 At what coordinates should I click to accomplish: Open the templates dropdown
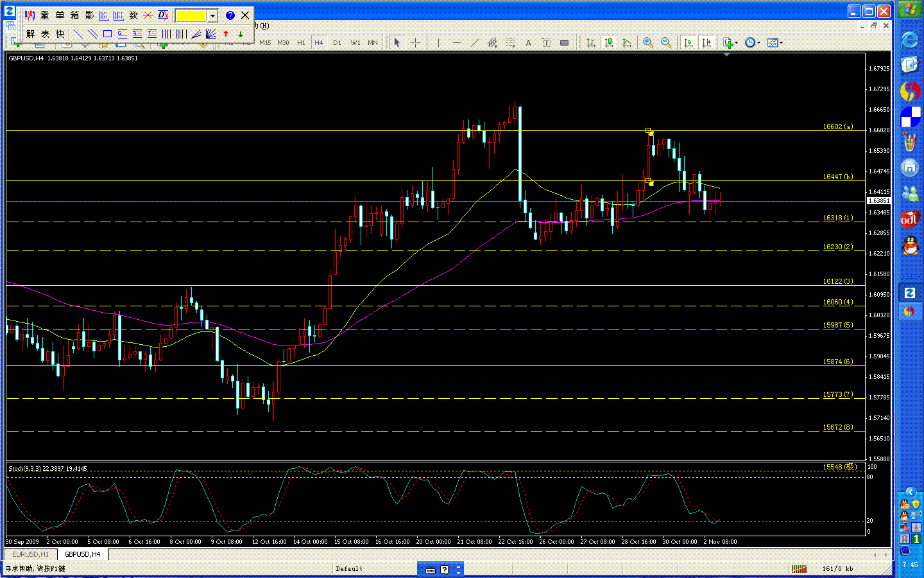pyautogui.click(x=775, y=43)
